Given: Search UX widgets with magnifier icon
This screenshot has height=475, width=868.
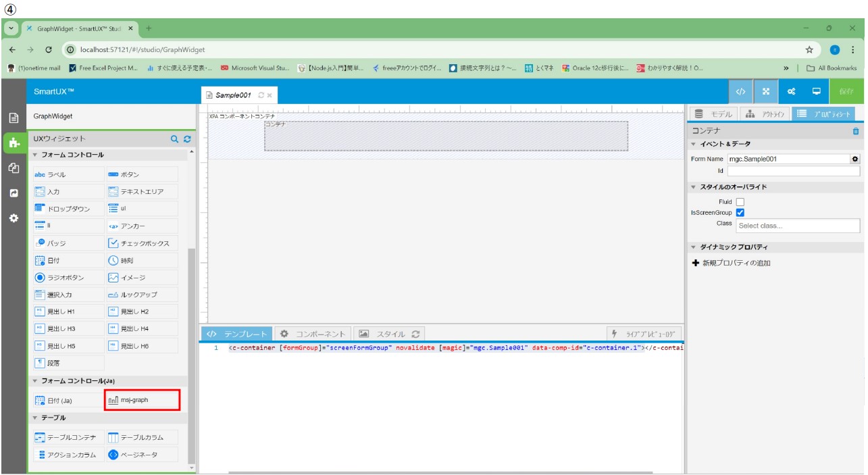Looking at the screenshot, I should (174, 139).
